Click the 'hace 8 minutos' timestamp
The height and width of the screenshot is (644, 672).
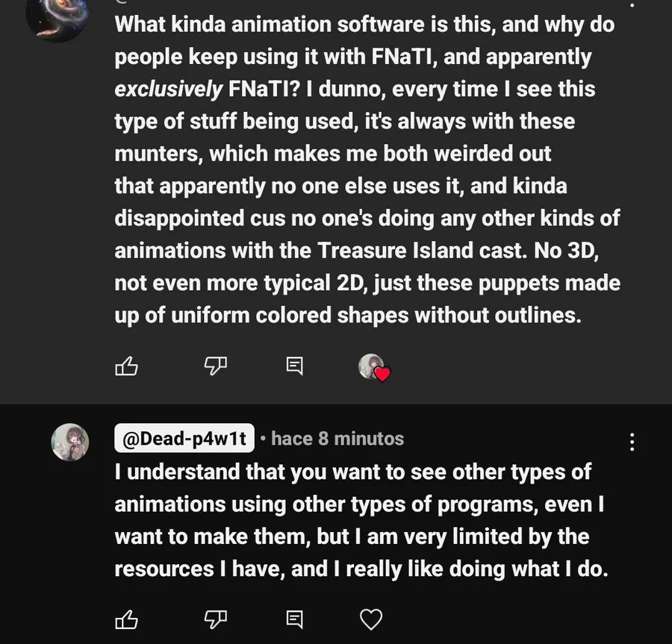point(337,439)
